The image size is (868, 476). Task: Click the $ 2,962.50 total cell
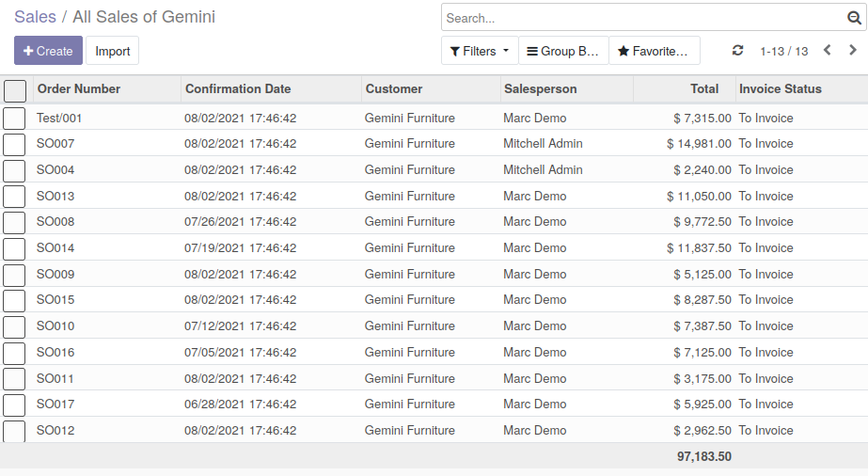702,430
